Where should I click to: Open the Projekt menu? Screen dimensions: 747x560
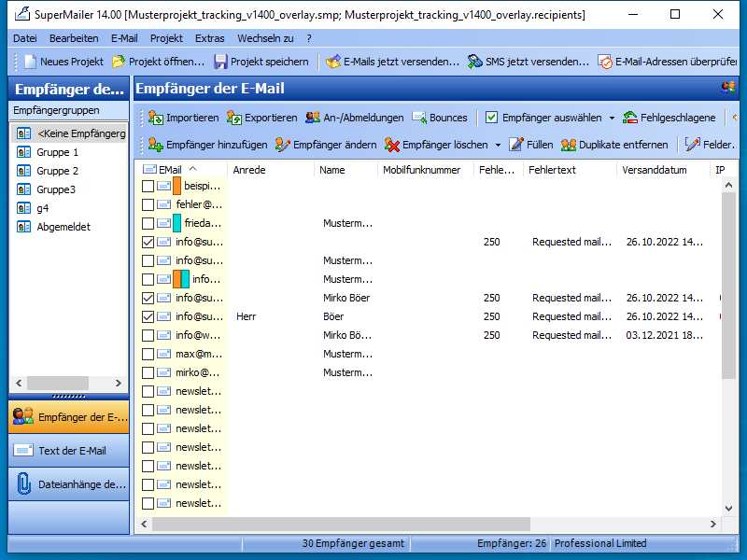(x=166, y=38)
